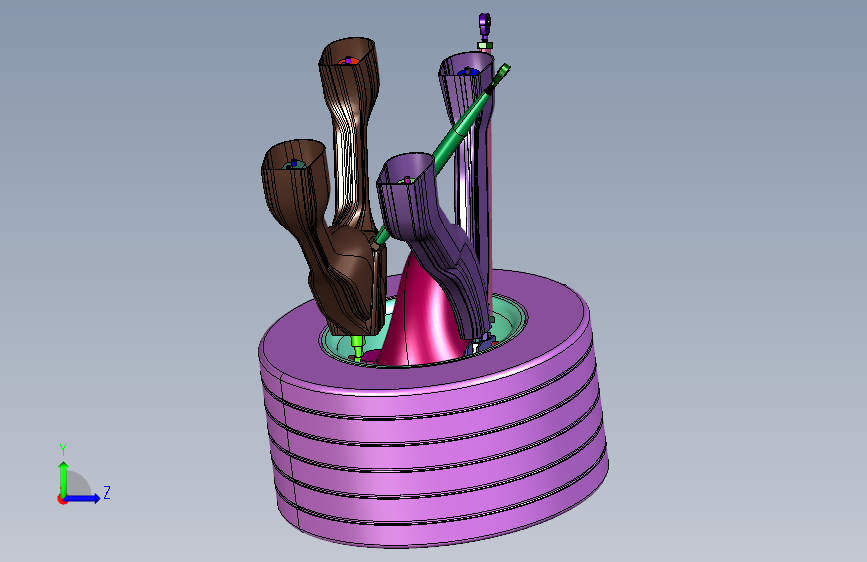Select the red X axis origin dot
This screenshot has height=562, width=867.
point(62,499)
